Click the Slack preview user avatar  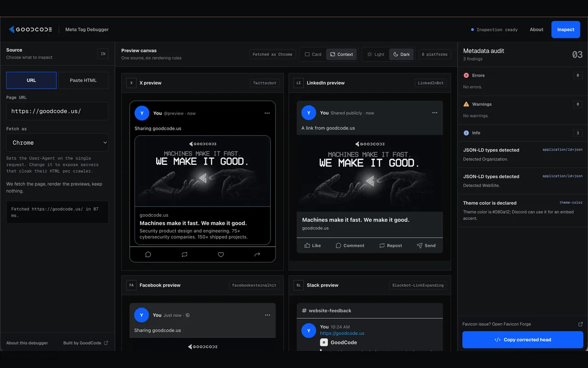(x=309, y=331)
